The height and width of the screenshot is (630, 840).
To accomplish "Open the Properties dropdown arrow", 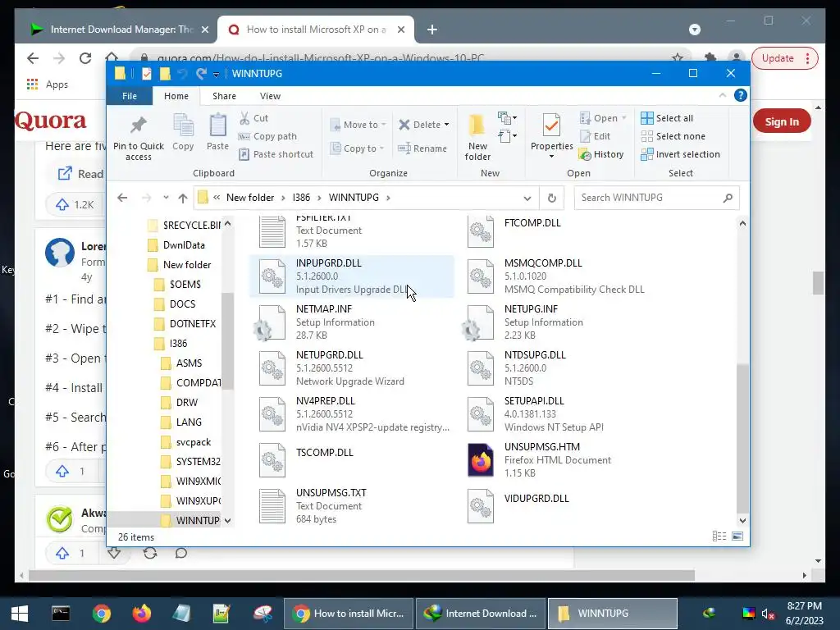I will 551,157.
